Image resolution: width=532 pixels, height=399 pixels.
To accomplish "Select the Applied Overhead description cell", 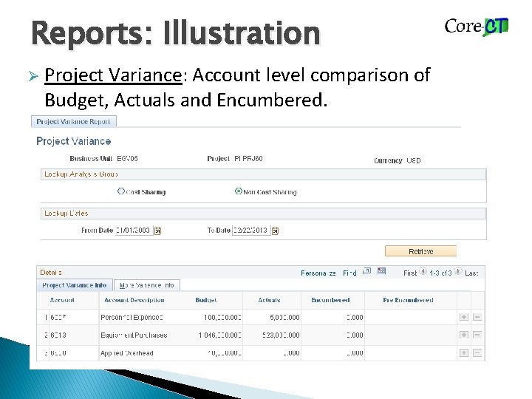I will pos(127,353).
